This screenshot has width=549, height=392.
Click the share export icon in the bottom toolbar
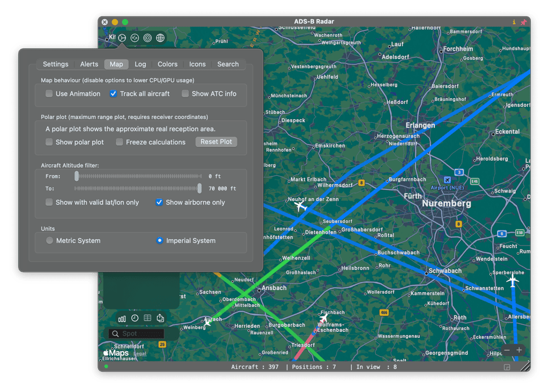[x=161, y=317]
